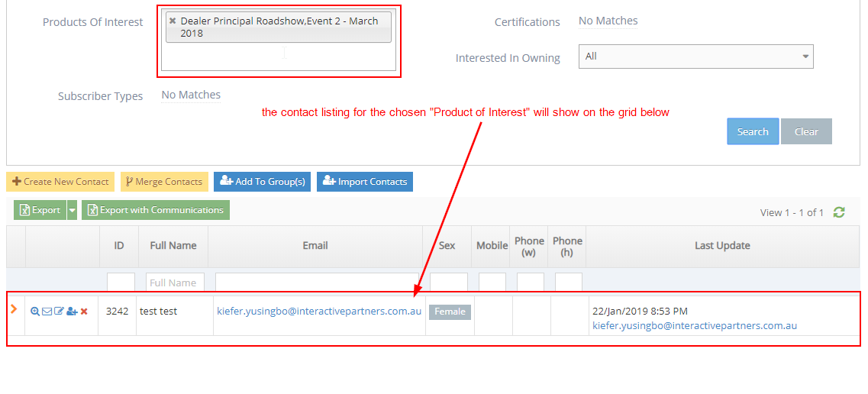
Task: Sort by the Last Update column header
Action: 721,246
